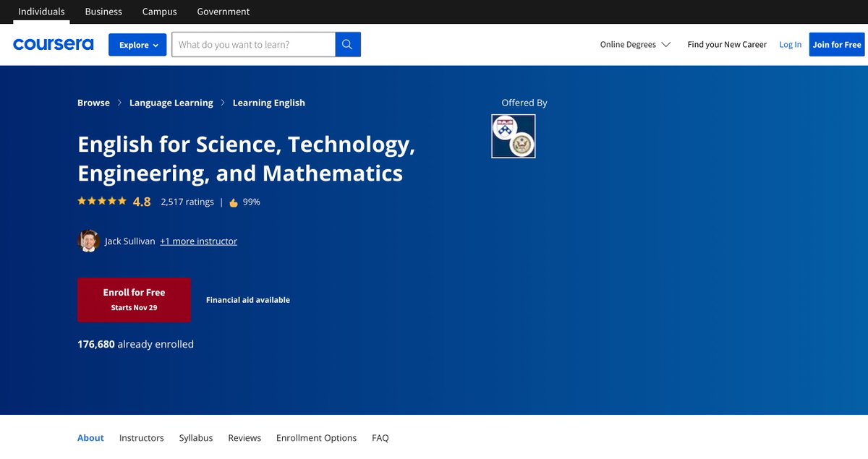Click the magnifying glass search button
868x459 pixels.
[348, 45]
